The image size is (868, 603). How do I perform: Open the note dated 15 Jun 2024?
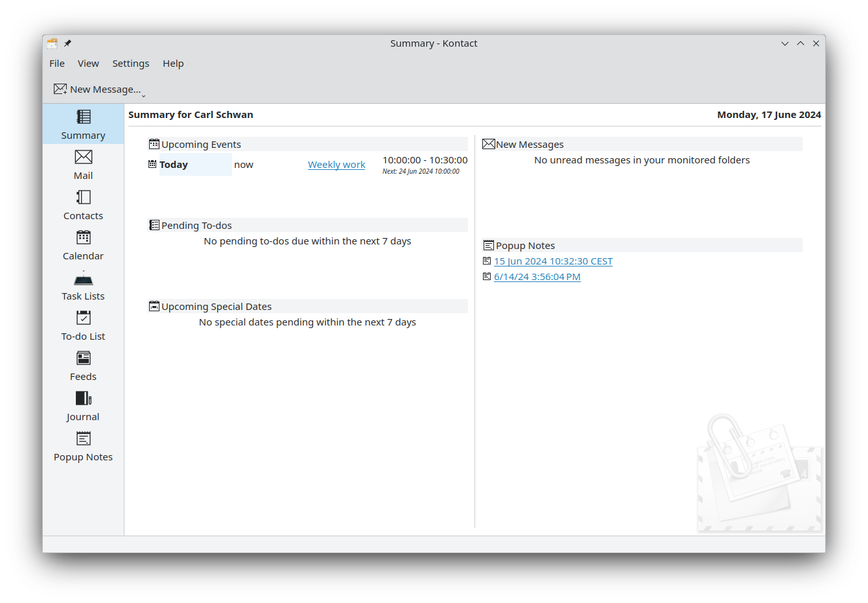pyautogui.click(x=553, y=261)
